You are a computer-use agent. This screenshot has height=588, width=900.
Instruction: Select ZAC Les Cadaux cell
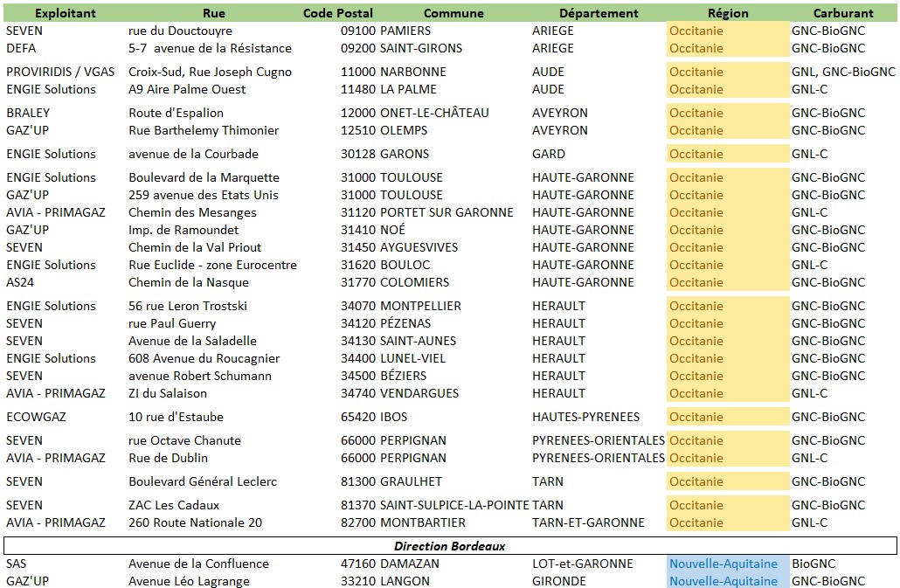point(174,505)
